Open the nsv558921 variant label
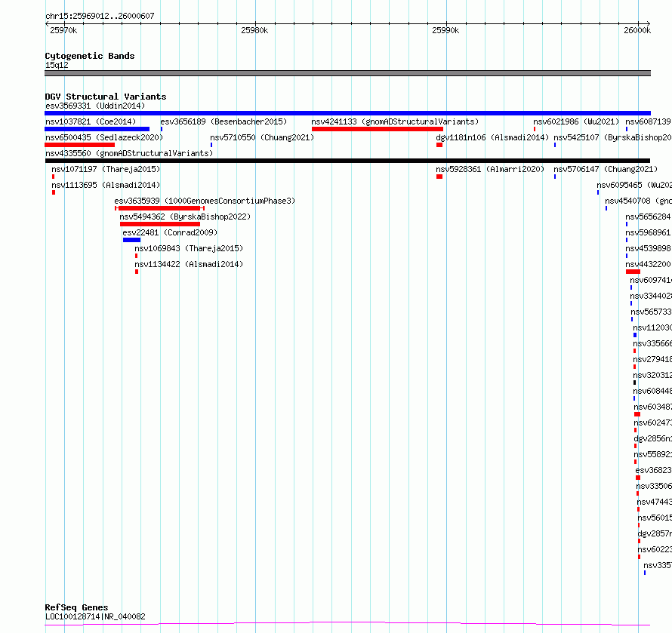The image size is (672, 633). click(x=652, y=454)
